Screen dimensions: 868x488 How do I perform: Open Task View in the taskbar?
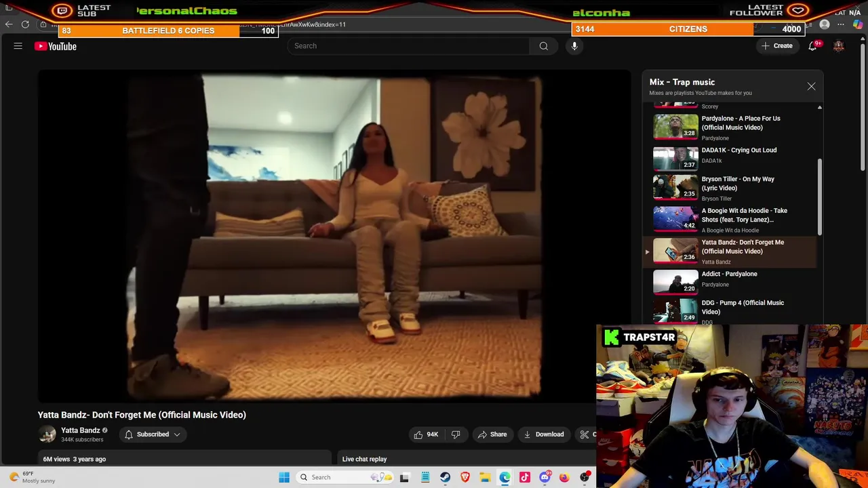click(405, 477)
